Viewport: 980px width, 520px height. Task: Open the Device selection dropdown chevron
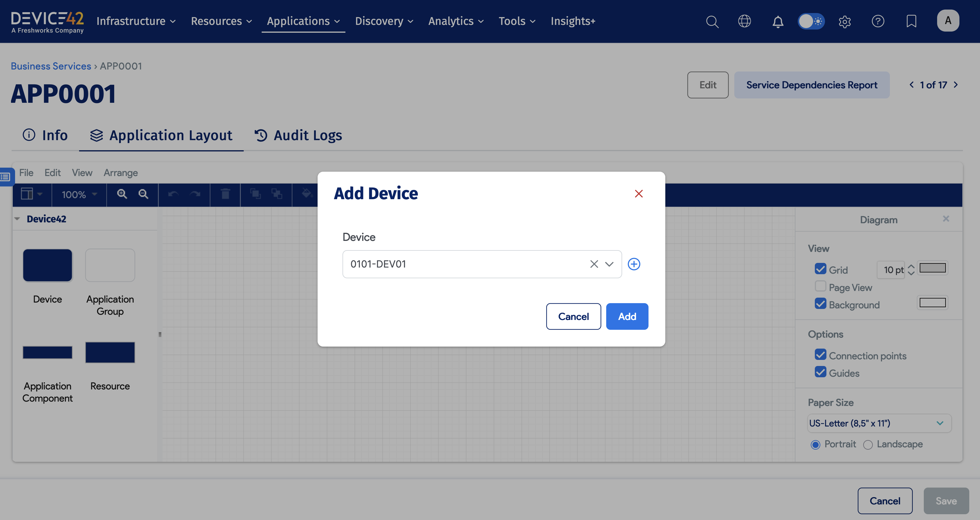pos(609,264)
